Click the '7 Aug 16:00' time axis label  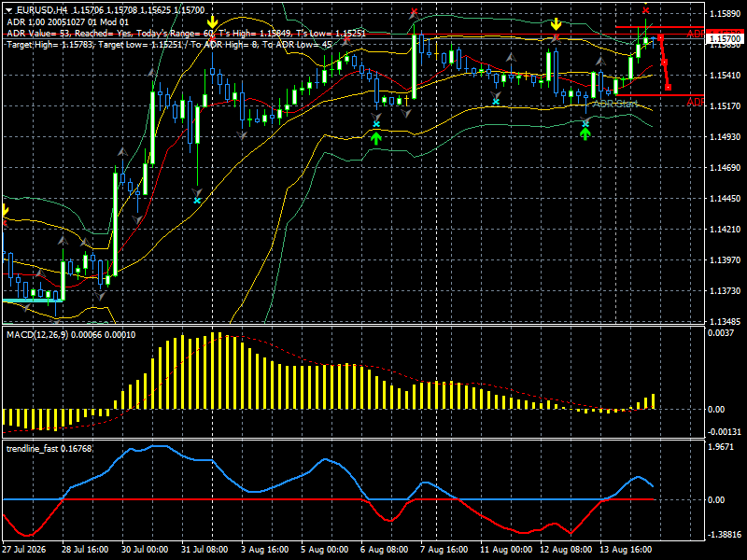point(444,549)
